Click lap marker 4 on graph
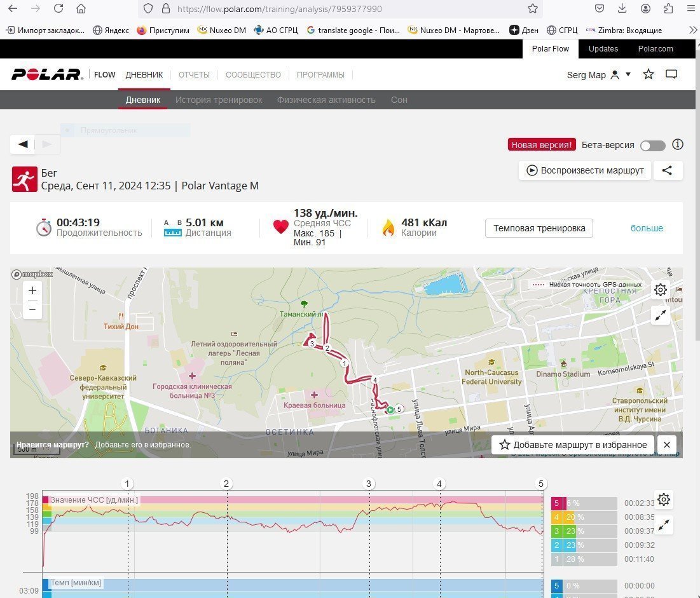Image resolution: width=700 pixels, height=598 pixels. (439, 484)
